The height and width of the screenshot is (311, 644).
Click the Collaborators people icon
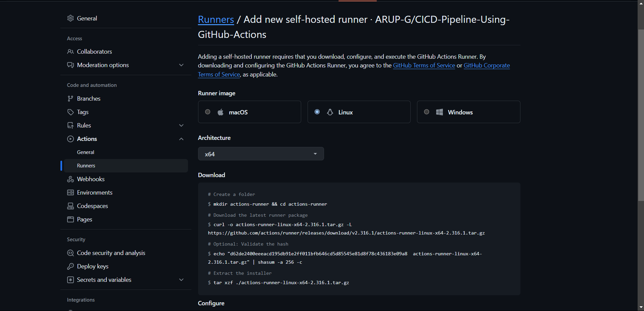70,52
